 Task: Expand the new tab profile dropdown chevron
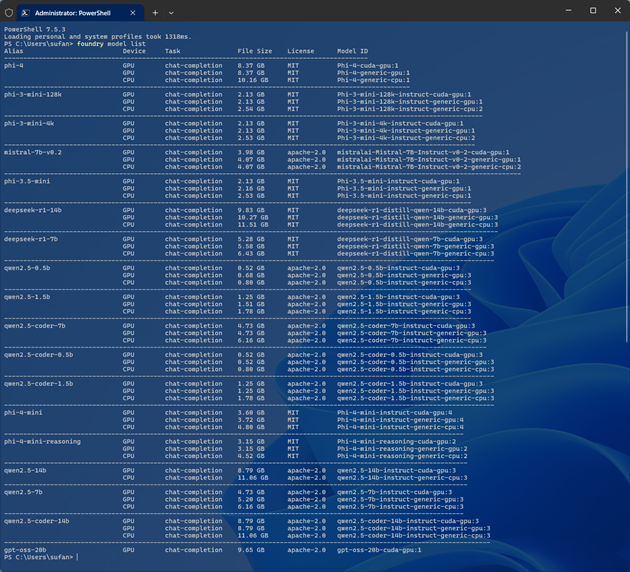click(171, 13)
